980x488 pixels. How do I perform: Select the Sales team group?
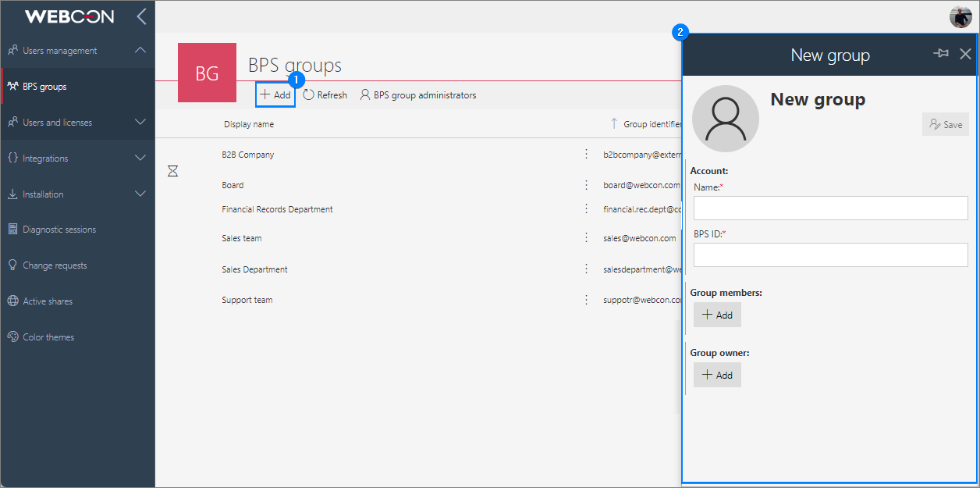click(x=242, y=238)
